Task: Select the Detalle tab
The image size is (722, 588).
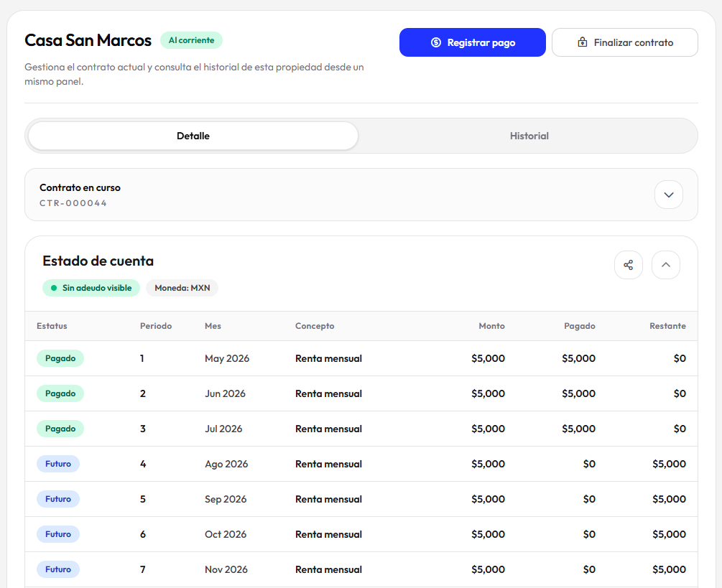Action: (193, 136)
